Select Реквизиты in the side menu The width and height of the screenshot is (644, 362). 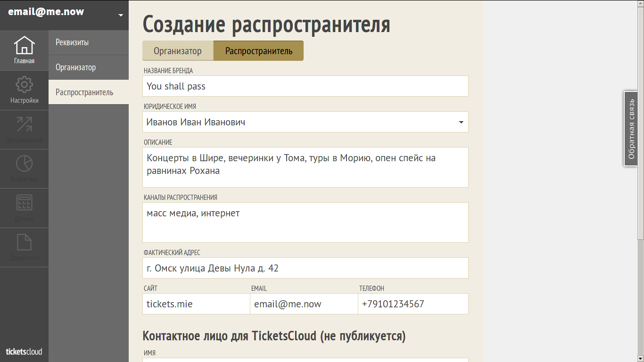pyautogui.click(x=88, y=42)
